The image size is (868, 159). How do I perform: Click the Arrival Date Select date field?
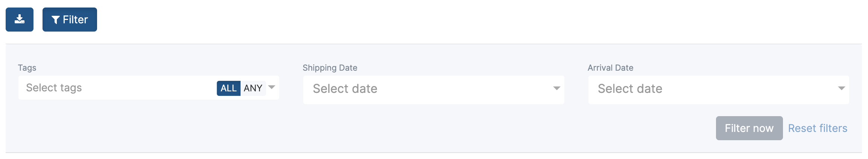(x=719, y=89)
